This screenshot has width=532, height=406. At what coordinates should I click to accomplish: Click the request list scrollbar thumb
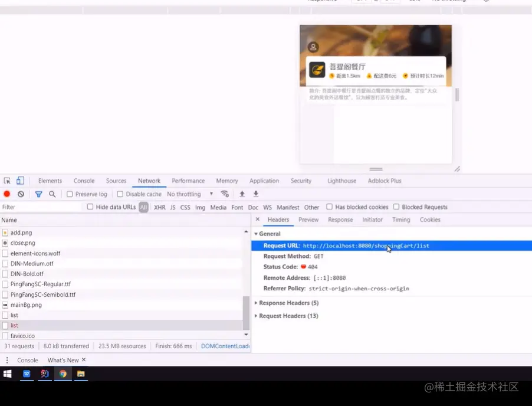point(246,313)
